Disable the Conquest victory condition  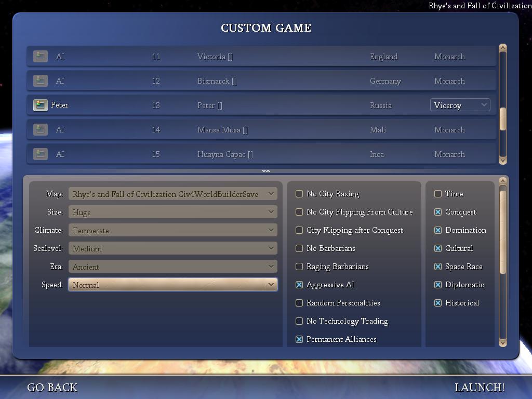pos(438,212)
